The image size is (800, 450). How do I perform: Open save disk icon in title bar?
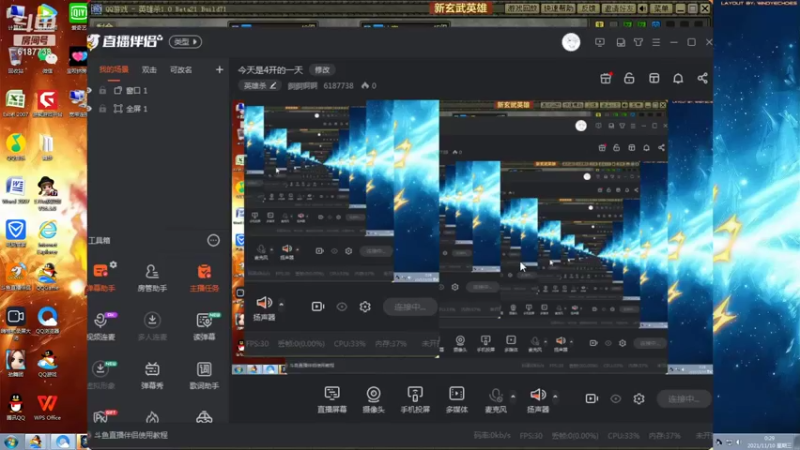(620, 42)
